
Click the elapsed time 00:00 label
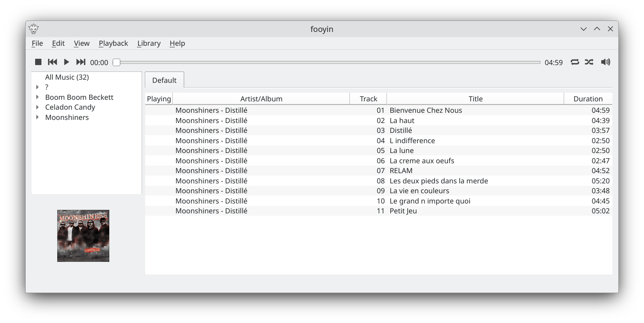(99, 63)
